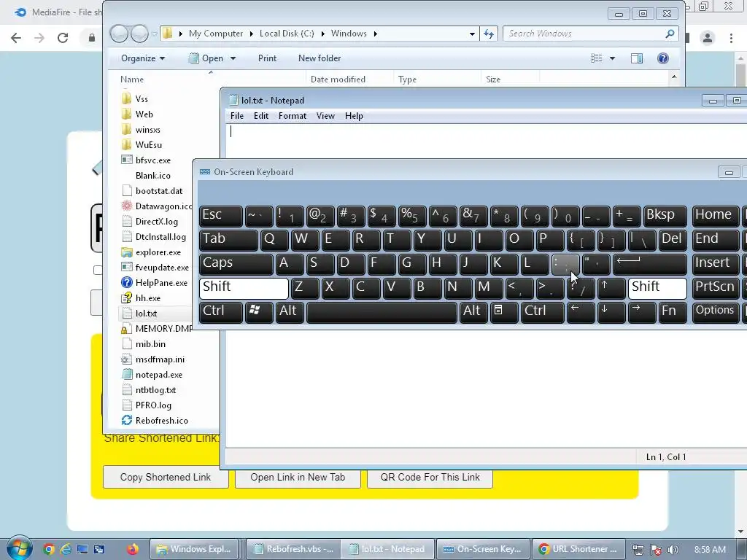The width and height of the screenshot is (747, 560).
Task: Open Notepad Format menu
Action: (x=293, y=116)
